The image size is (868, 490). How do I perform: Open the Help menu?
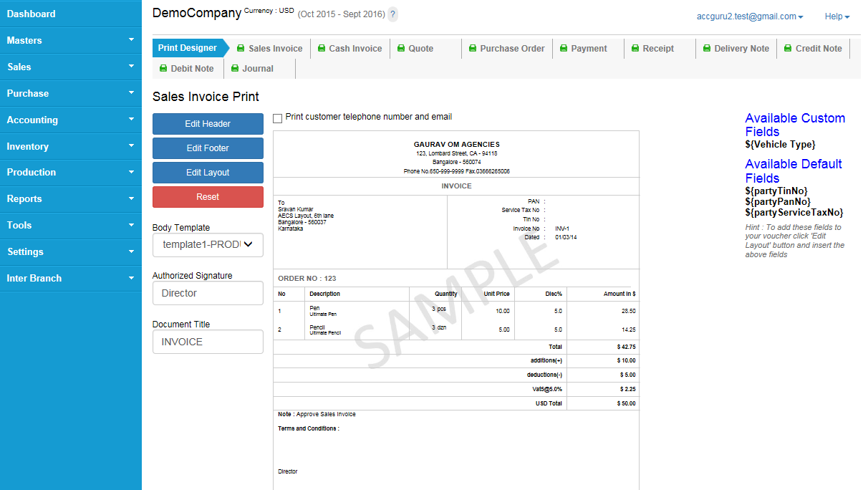(x=836, y=16)
